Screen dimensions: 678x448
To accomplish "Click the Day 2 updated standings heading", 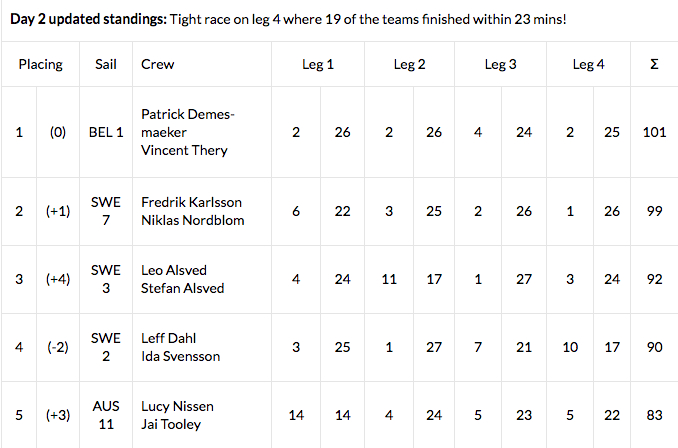I will (88, 19).
